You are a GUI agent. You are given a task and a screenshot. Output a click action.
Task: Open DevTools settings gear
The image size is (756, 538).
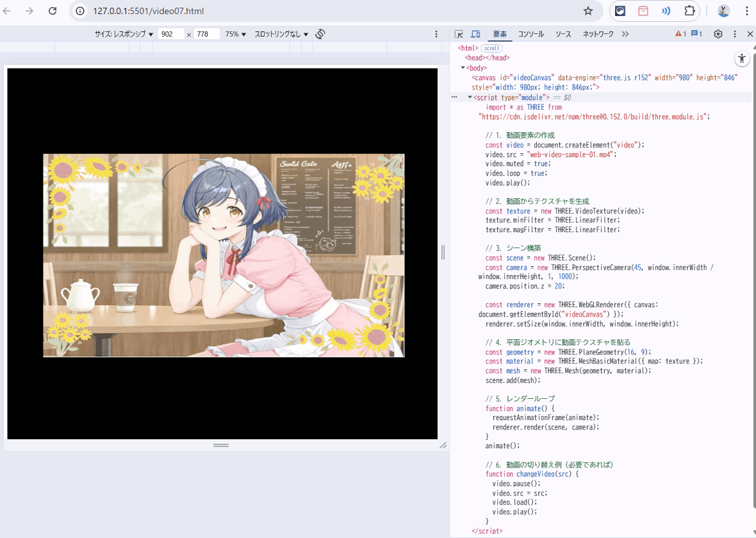pos(718,34)
